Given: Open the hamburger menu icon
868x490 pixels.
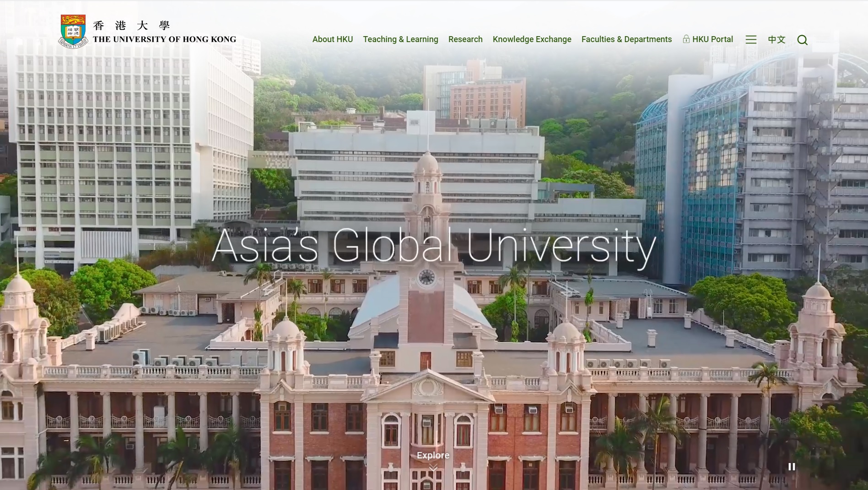Looking at the screenshot, I should point(751,39).
